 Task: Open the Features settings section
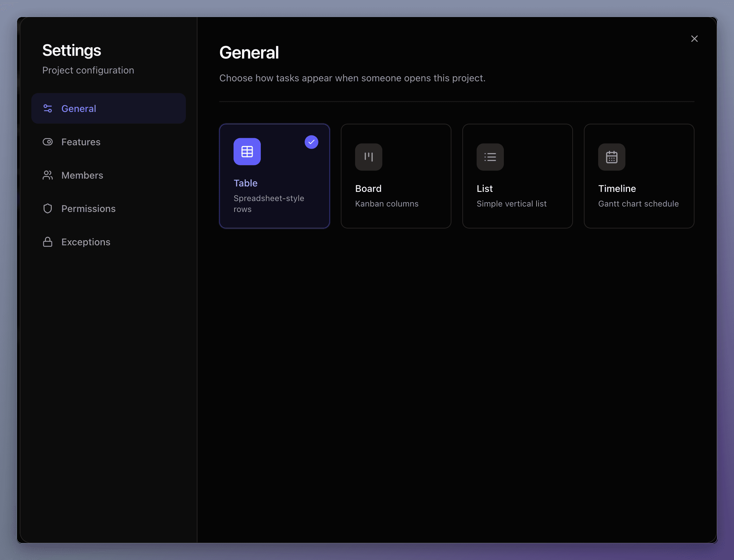(108, 142)
